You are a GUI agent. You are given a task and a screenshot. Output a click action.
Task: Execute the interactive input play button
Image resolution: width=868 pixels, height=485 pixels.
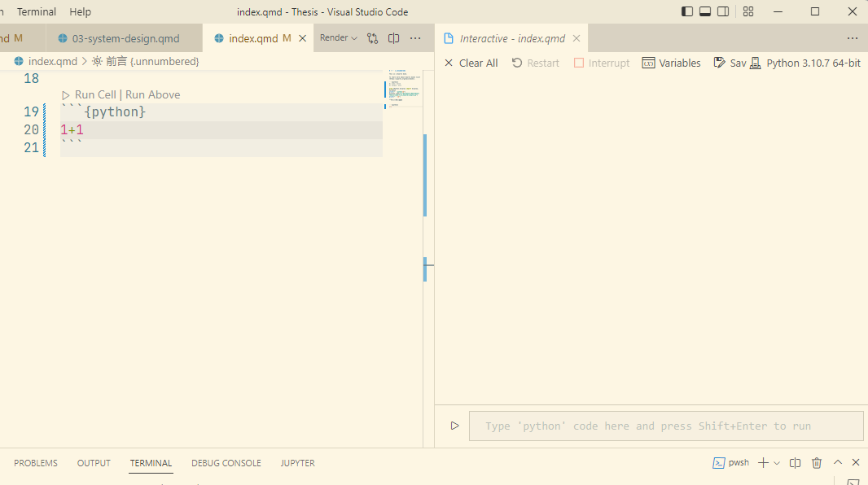454,426
